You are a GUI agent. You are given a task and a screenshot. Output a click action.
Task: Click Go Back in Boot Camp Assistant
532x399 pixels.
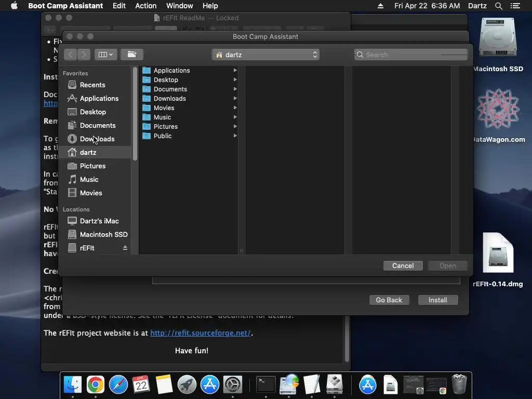tap(389, 300)
